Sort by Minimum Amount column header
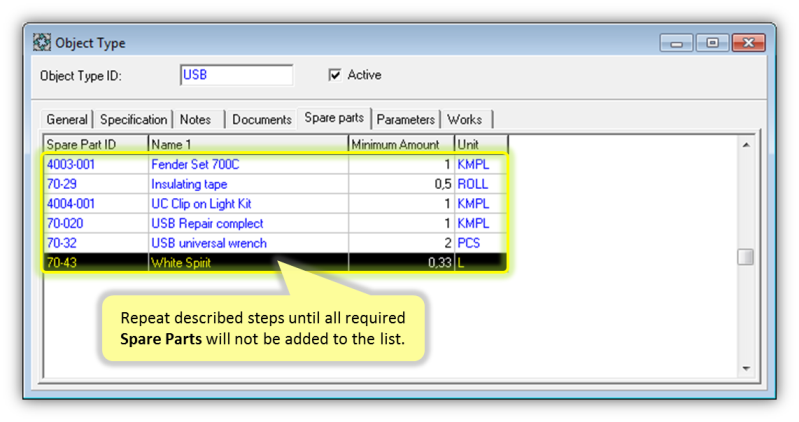The height and width of the screenshot is (422, 799). point(402,144)
